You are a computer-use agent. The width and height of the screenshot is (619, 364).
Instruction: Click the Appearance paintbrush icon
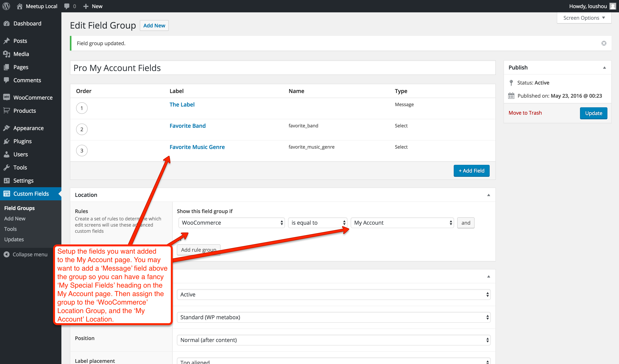[x=7, y=128]
